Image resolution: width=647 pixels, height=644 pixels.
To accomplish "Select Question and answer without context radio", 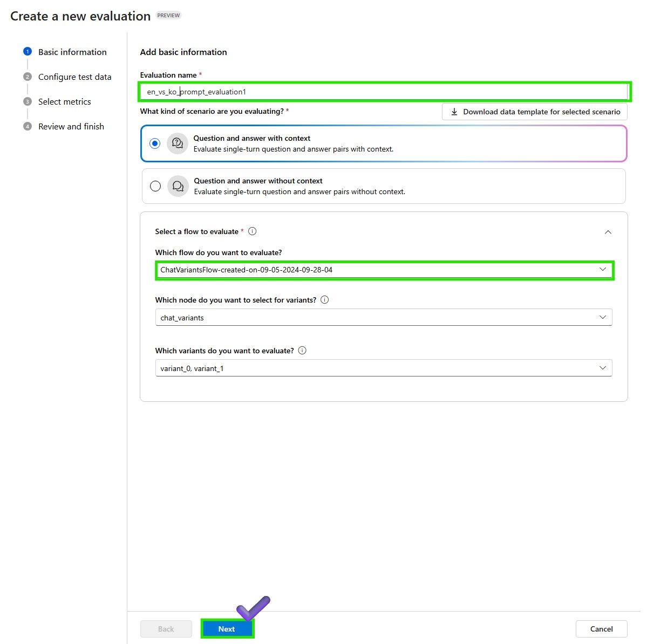I will click(x=155, y=186).
